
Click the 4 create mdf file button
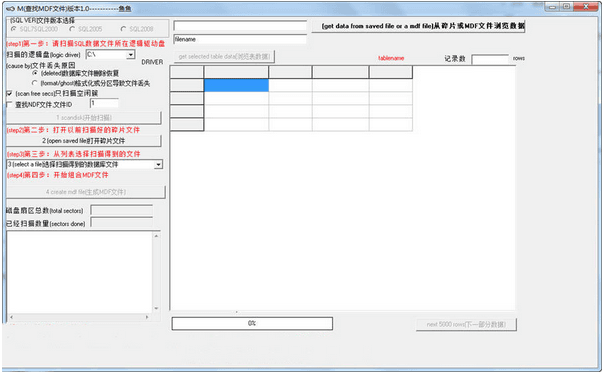[x=86, y=192]
